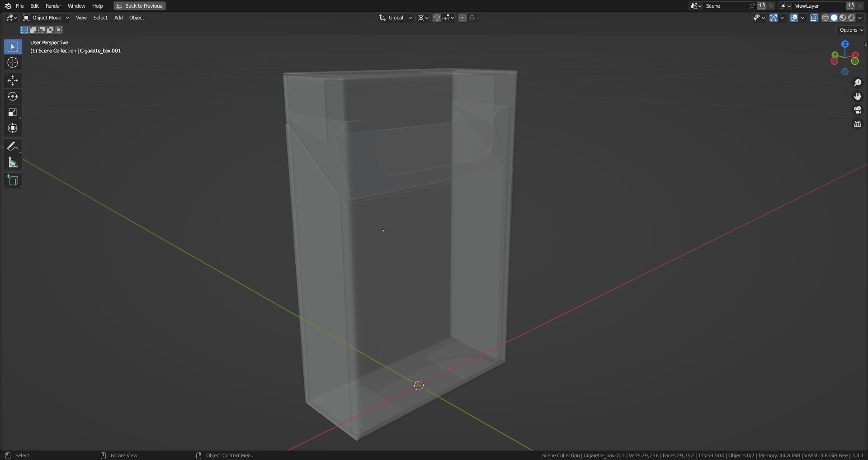This screenshot has height=460, width=868.
Task: Toggle viewport overlays
Action: point(794,18)
